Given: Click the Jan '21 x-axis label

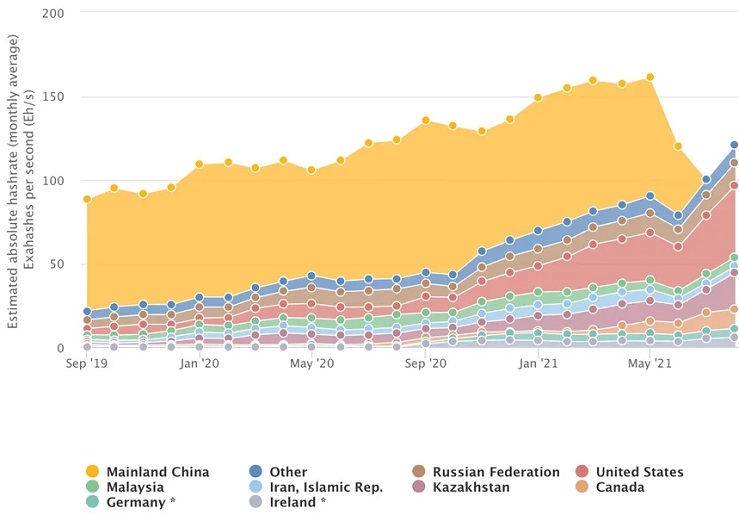Looking at the screenshot, I should (x=537, y=365).
